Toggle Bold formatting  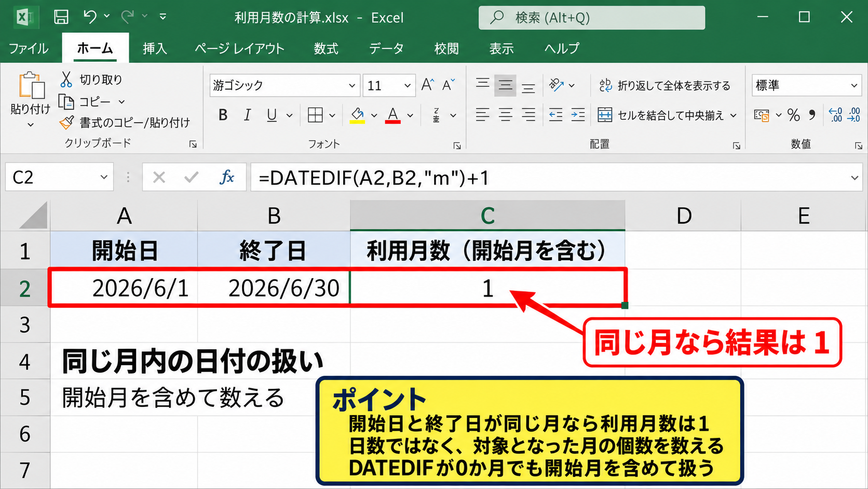point(223,115)
